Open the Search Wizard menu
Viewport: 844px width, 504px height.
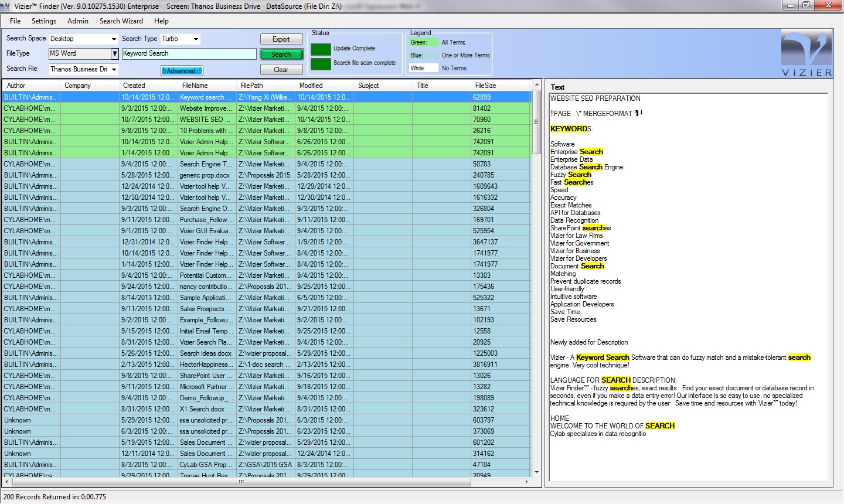point(121,21)
